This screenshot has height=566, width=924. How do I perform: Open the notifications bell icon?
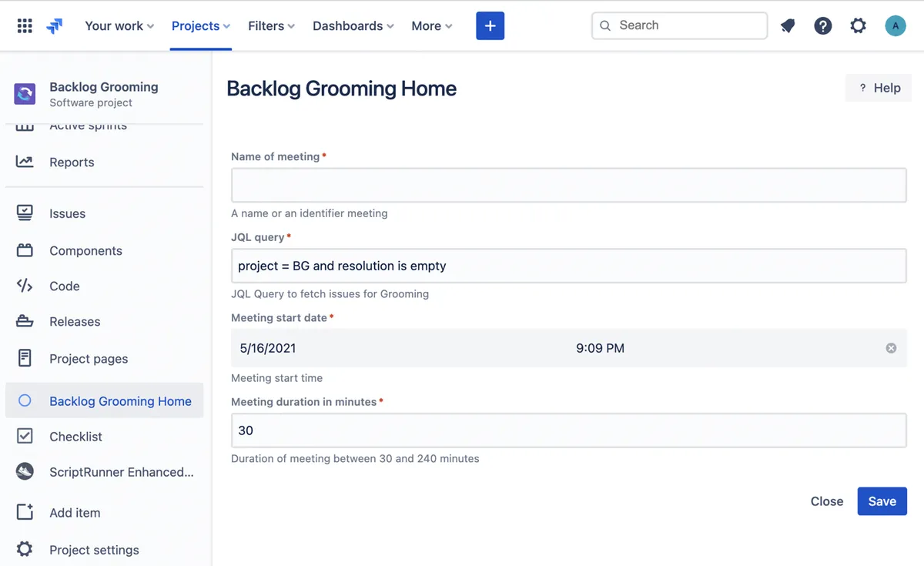788,26
